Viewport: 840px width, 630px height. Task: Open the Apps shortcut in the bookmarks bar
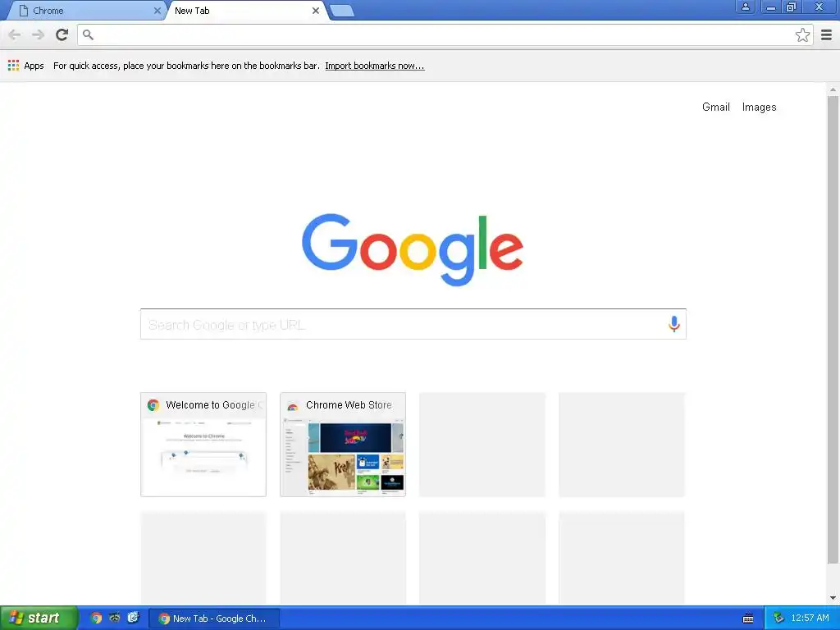pos(25,66)
